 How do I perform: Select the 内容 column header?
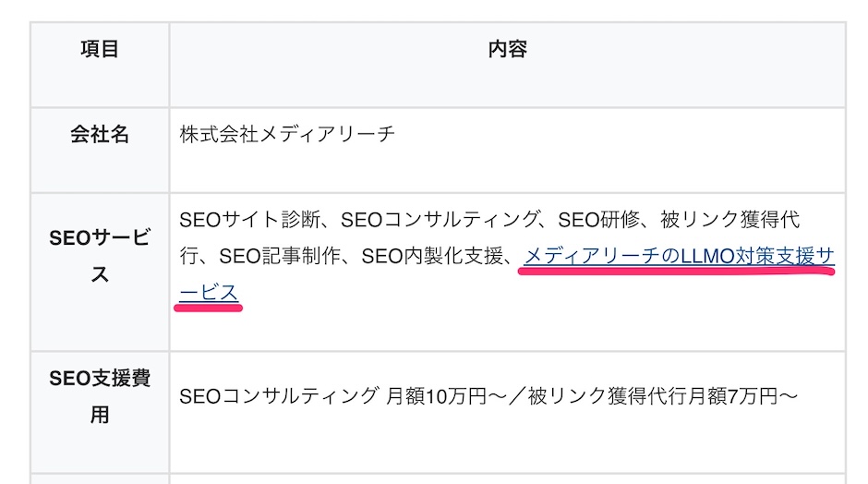click(507, 49)
